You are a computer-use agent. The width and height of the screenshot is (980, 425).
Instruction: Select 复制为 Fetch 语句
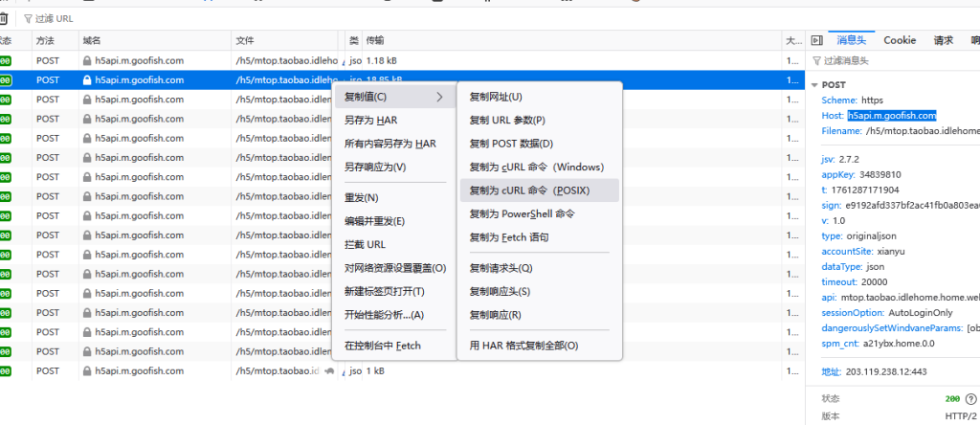point(540,237)
